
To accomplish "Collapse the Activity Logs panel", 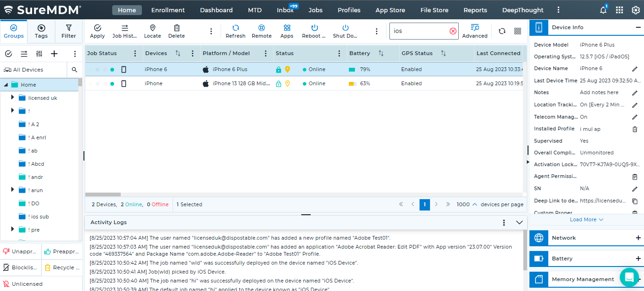I will (520, 222).
